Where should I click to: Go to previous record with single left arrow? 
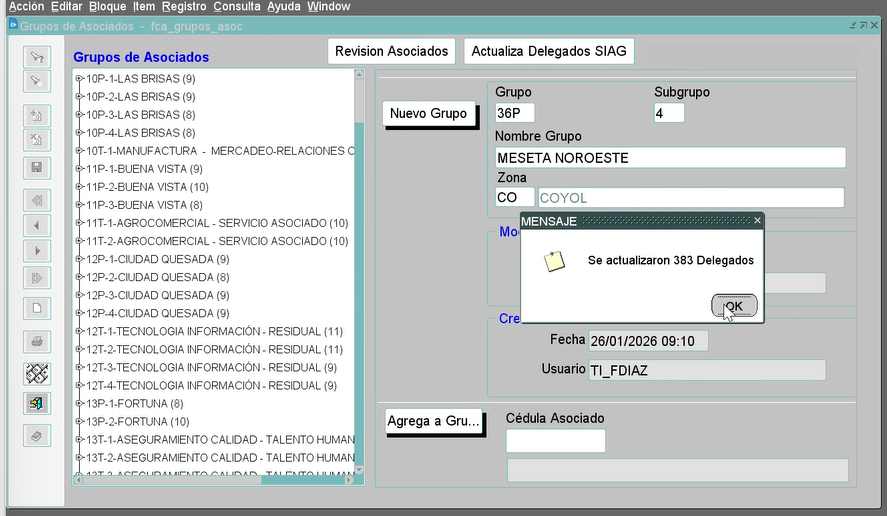(x=37, y=226)
